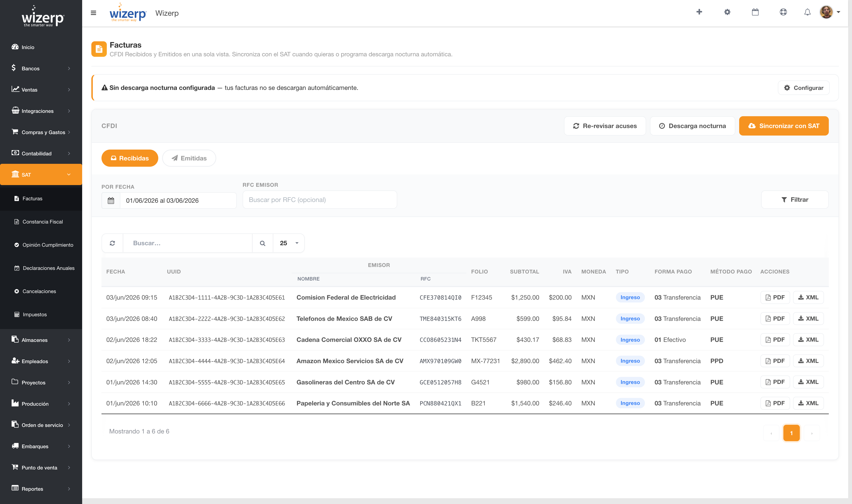The height and width of the screenshot is (504, 852).
Task: Go to pagination page 1
Action: pos(791,433)
